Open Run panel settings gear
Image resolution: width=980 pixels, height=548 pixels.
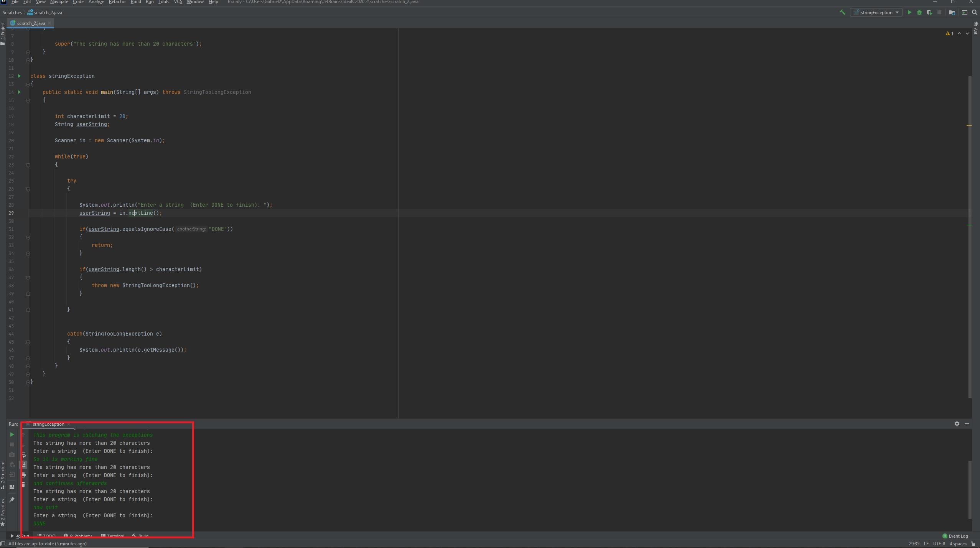click(x=957, y=424)
